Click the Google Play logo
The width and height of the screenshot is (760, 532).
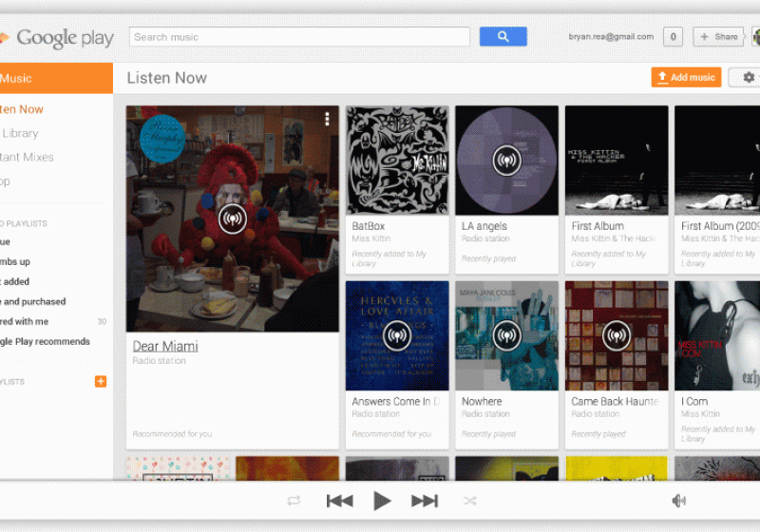tap(58, 38)
